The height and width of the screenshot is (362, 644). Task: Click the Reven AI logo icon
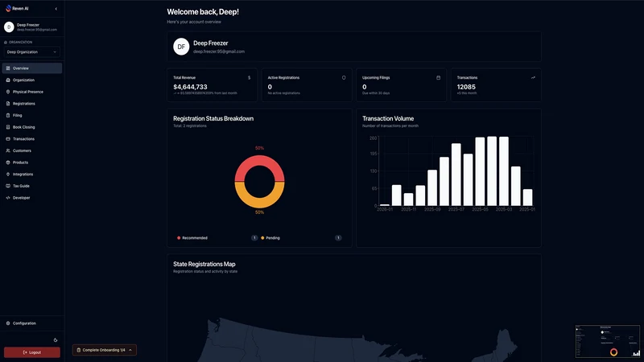tap(8, 8)
